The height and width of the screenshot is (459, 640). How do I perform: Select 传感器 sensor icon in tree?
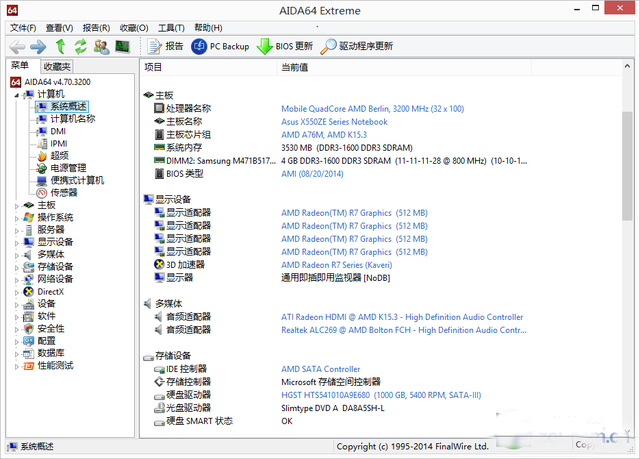[x=42, y=193]
